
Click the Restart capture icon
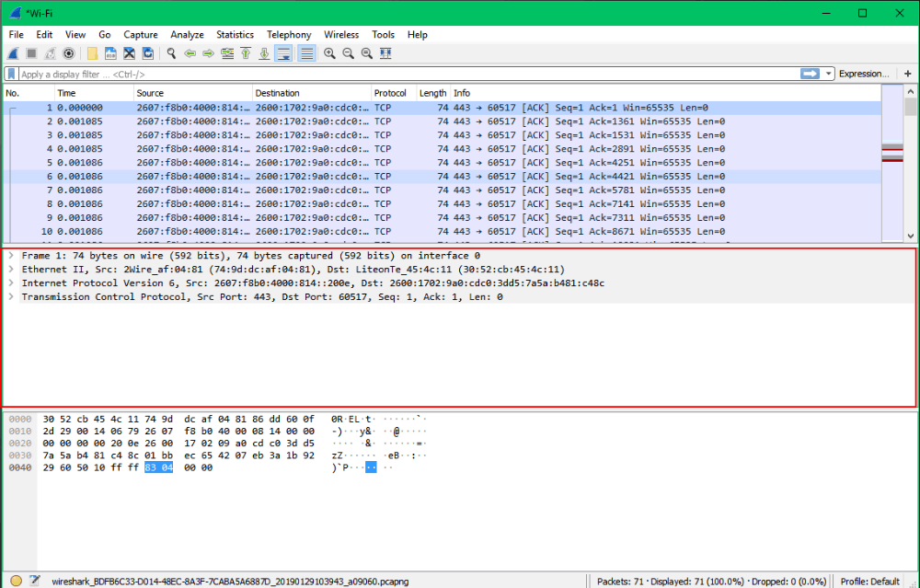tap(49, 53)
